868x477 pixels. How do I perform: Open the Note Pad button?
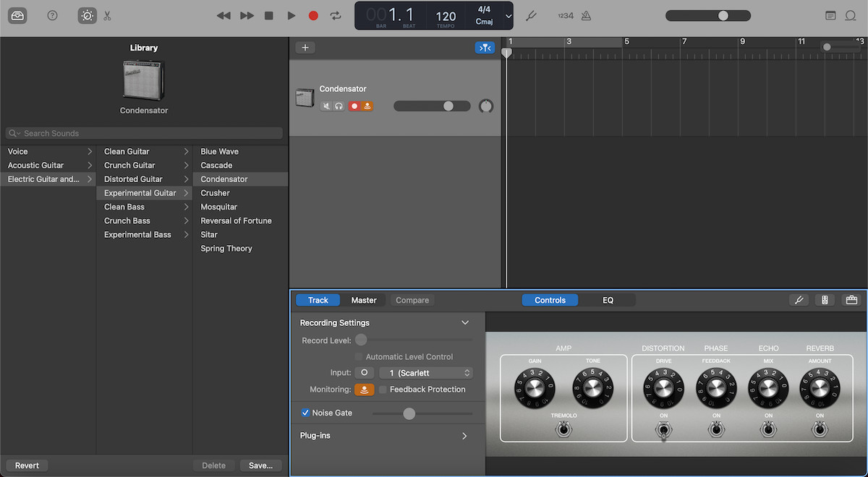click(x=830, y=15)
